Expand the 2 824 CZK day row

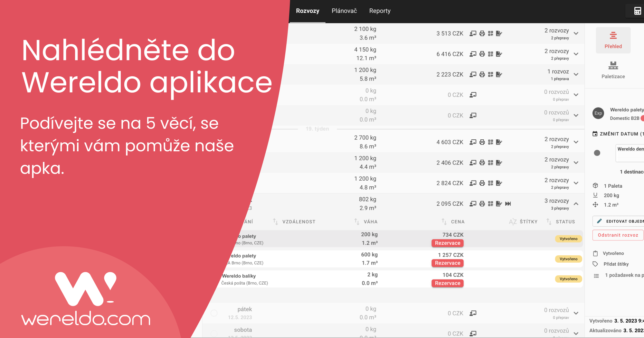[x=576, y=183]
